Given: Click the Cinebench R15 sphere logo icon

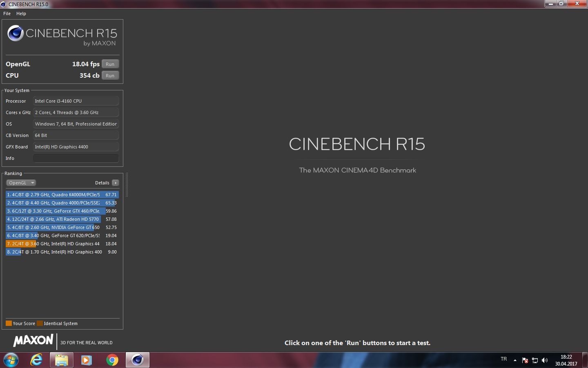Looking at the screenshot, I should coord(16,34).
